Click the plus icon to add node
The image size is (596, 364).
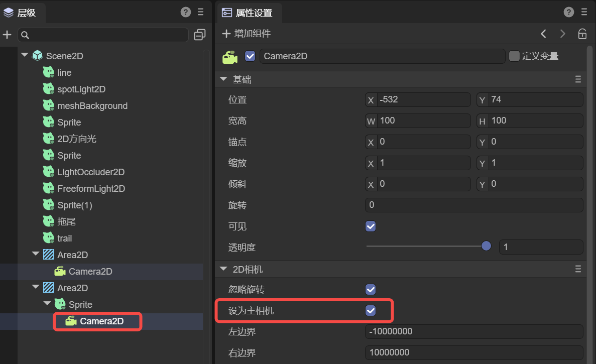7,35
